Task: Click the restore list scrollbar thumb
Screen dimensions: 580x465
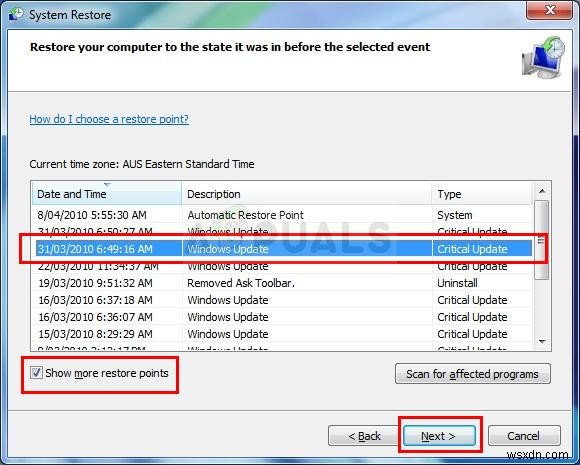Action: pyautogui.click(x=542, y=240)
